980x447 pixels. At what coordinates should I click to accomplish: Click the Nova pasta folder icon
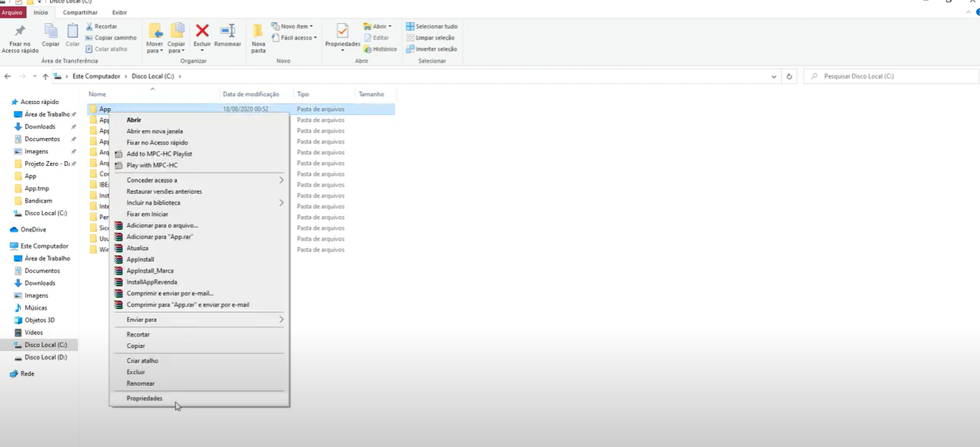click(x=259, y=32)
